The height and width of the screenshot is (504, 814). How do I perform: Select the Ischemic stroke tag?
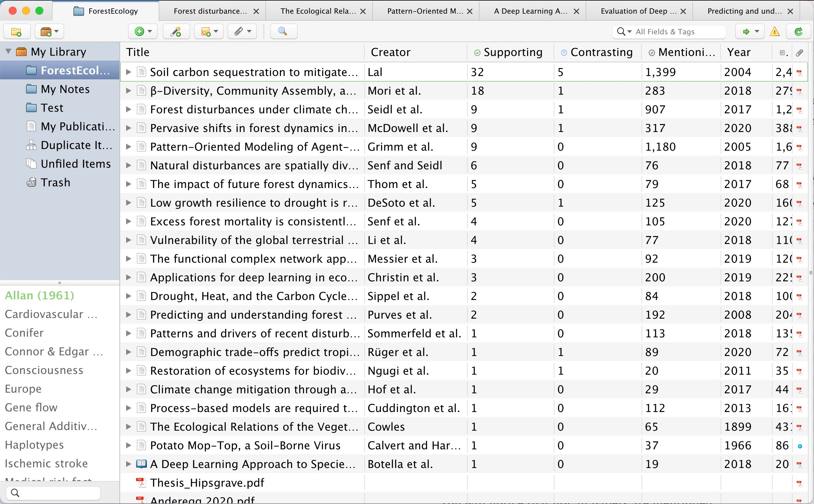[46, 463]
